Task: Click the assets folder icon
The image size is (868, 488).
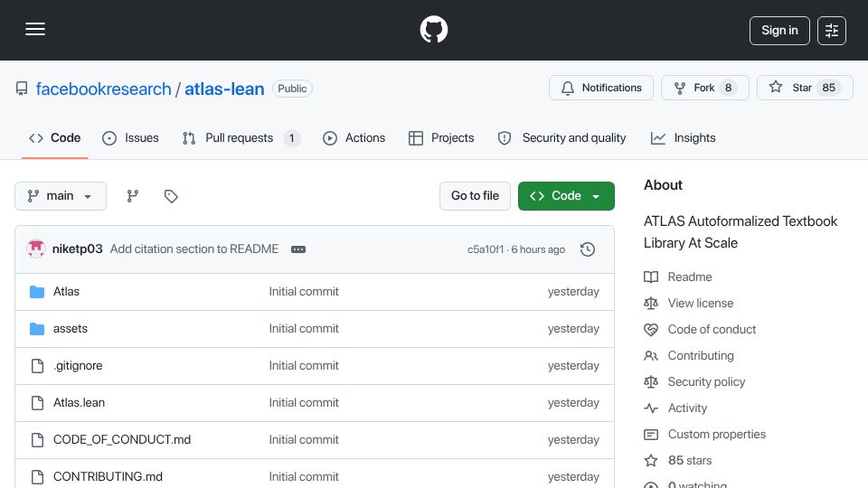Action: tap(37, 329)
